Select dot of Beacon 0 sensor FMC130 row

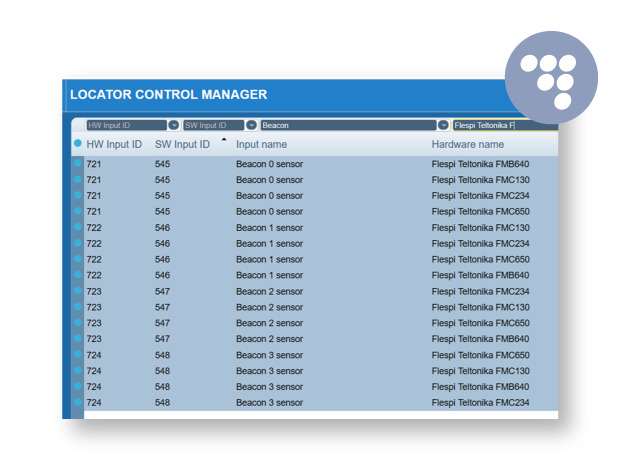(x=78, y=179)
